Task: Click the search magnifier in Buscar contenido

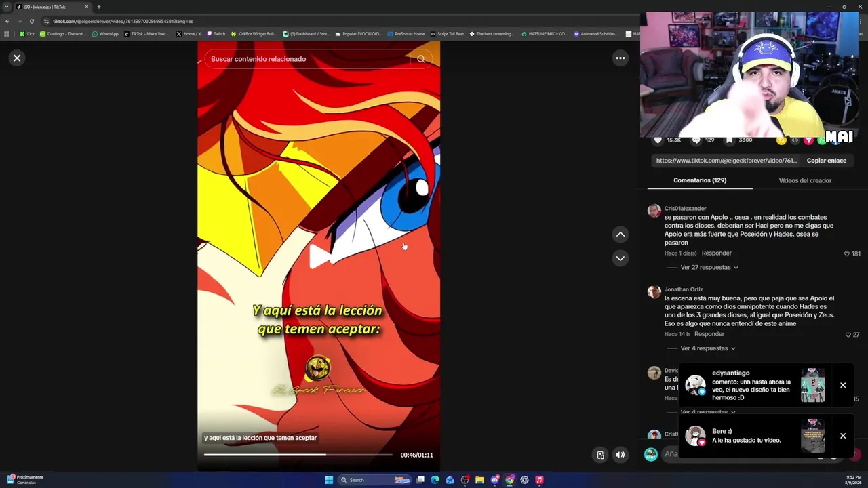Action: (421, 59)
